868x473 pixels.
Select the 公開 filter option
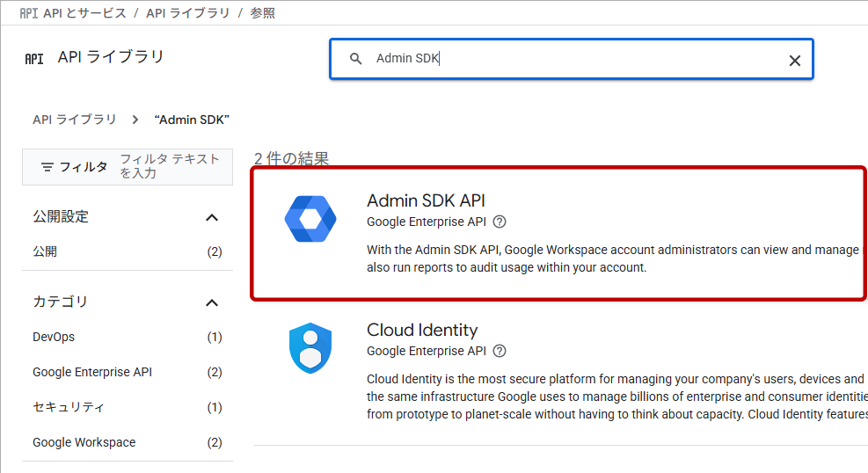[45, 251]
